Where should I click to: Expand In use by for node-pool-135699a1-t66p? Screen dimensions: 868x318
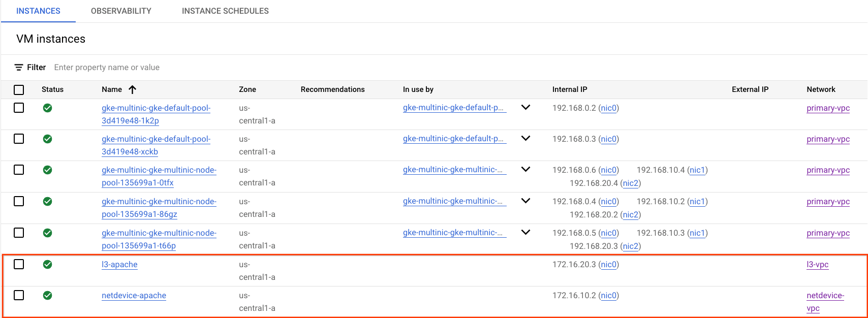coord(525,232)
